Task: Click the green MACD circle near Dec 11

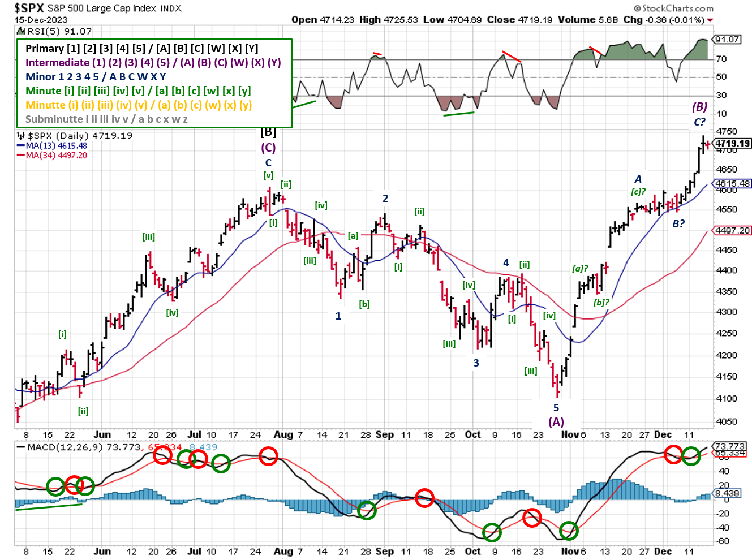Action: 691,456
